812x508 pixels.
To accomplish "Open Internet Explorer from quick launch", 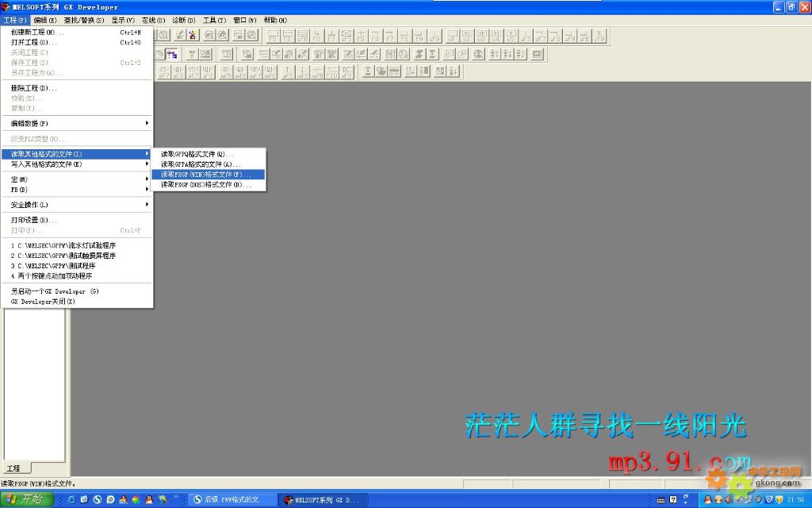I will (x=71, y=500).
